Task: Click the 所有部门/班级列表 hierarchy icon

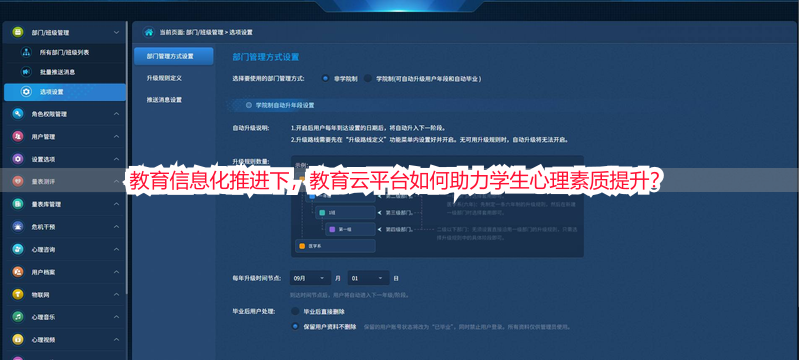Action: coord(26,52)
